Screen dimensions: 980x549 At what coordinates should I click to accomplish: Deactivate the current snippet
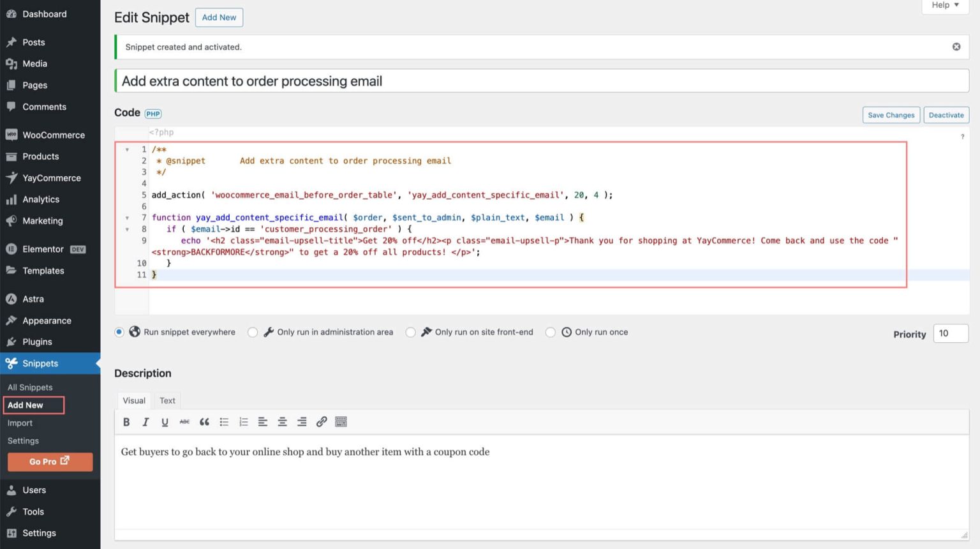pos(946,115)
